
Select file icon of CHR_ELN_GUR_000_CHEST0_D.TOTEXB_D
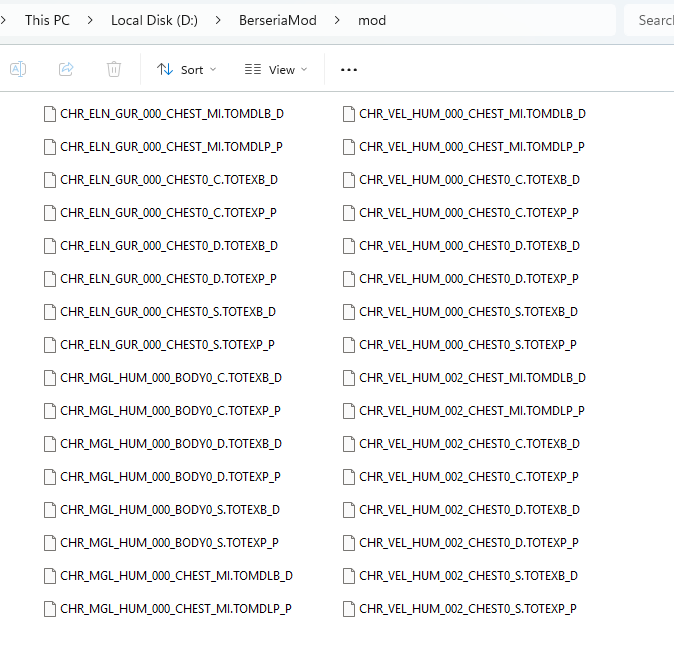coord(50,246)
